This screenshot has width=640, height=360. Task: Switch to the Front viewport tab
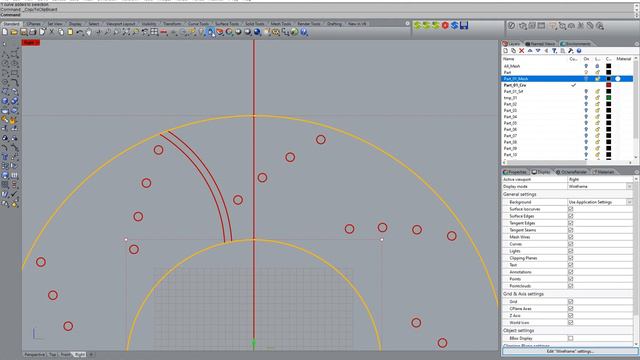point(65,355)
